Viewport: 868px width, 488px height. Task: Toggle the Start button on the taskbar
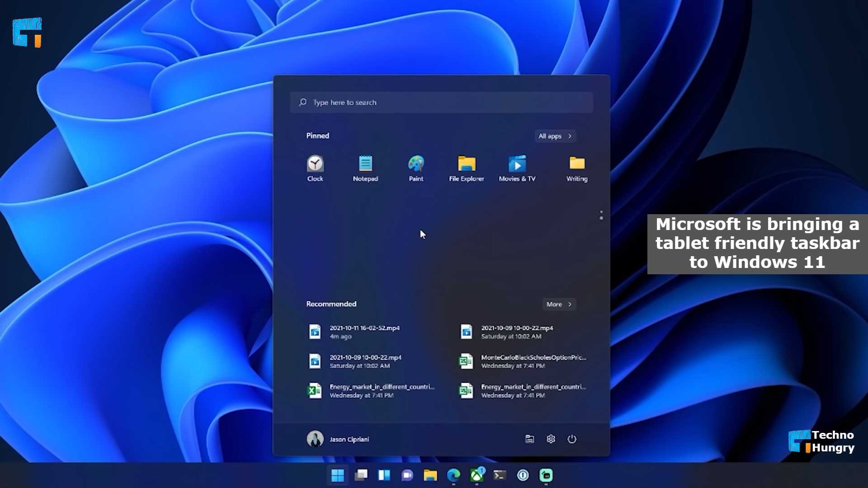(338, 475)
